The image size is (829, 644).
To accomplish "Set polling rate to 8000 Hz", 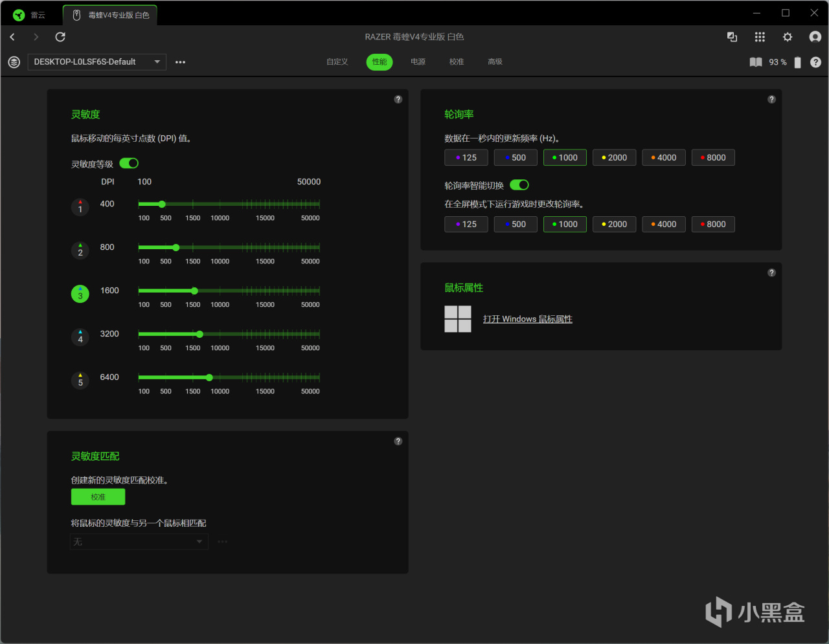I will click(x=713, y=157).
